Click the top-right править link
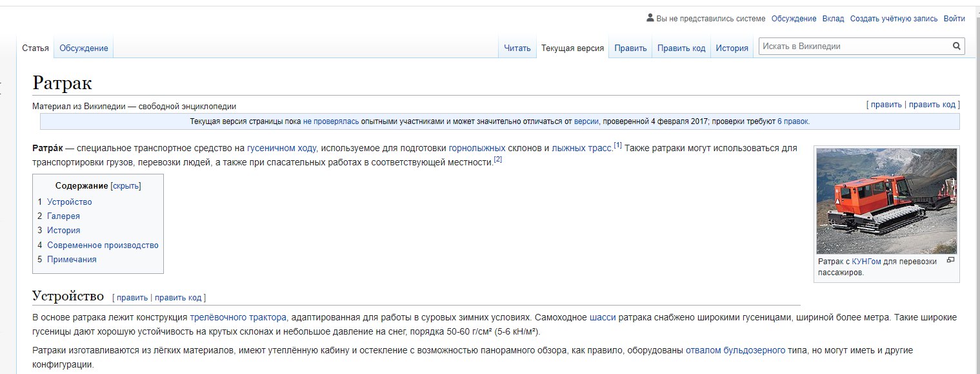The image size is (980, 374). [x=886, y=105]
